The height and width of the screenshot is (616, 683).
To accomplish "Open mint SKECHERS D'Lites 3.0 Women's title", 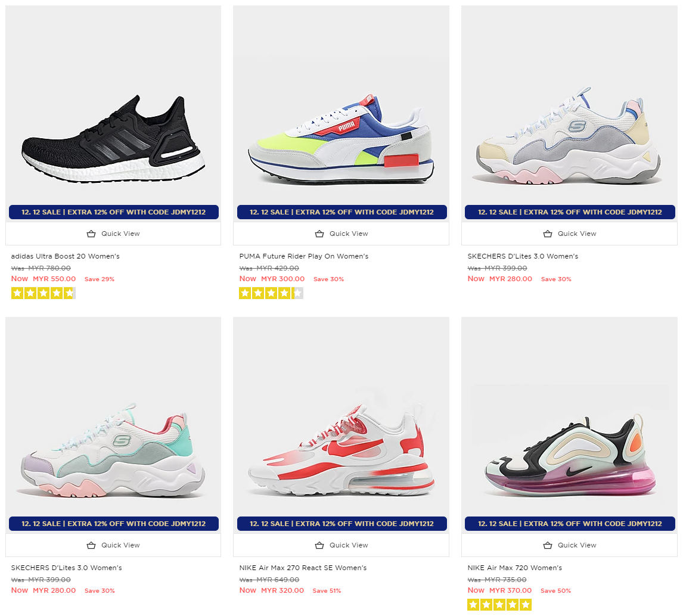I will click(x=66, y=568).
